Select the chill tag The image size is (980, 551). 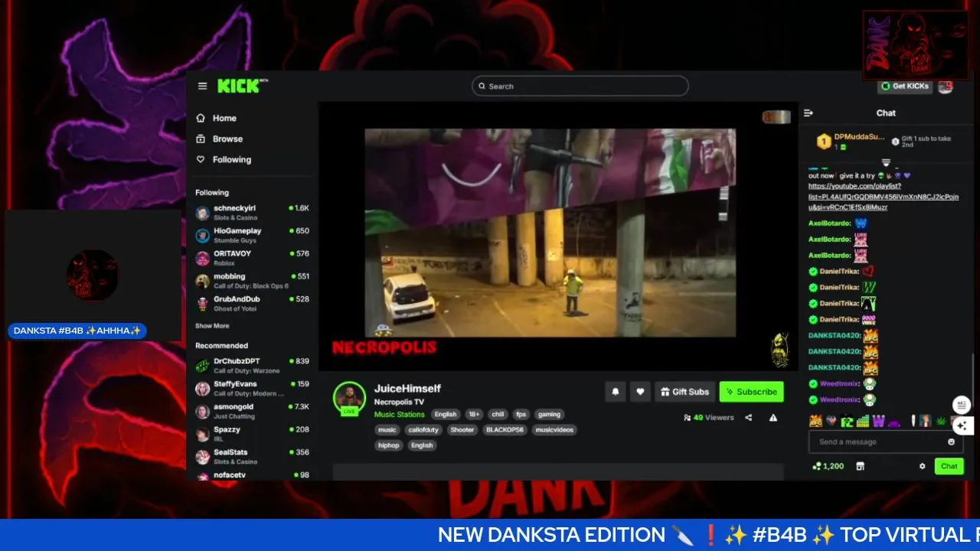coord(498,414)
